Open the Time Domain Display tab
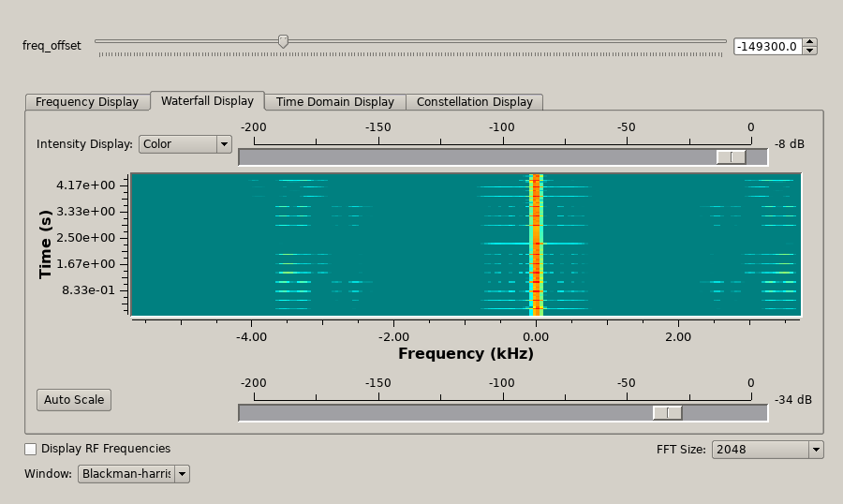This screenshot has width=843, height=504. [335, 102]
